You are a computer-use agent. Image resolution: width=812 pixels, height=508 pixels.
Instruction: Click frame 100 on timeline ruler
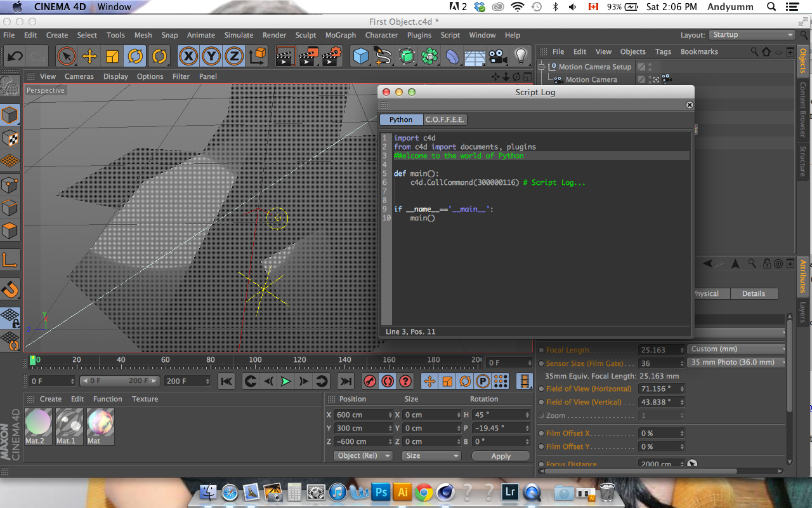click(x=255, y=360)
